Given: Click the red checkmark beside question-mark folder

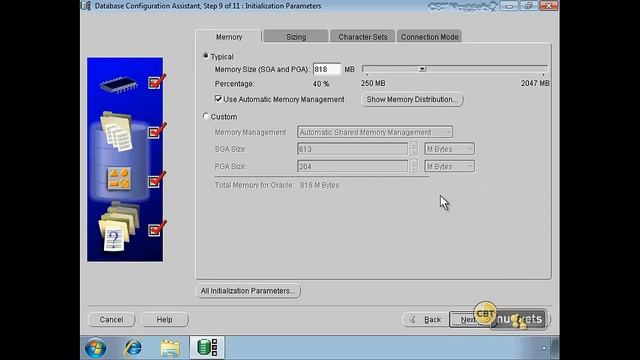Looking at the screenshot, I should point(157,228).
